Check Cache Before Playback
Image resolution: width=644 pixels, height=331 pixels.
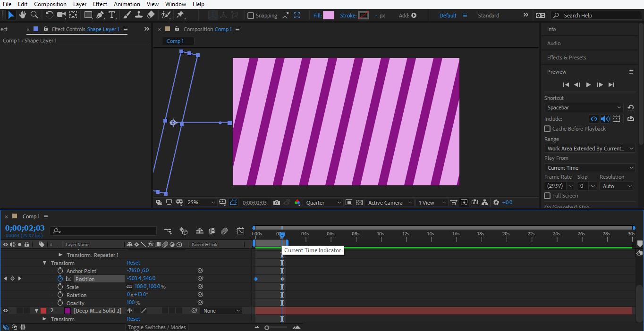tap(547, 129)
